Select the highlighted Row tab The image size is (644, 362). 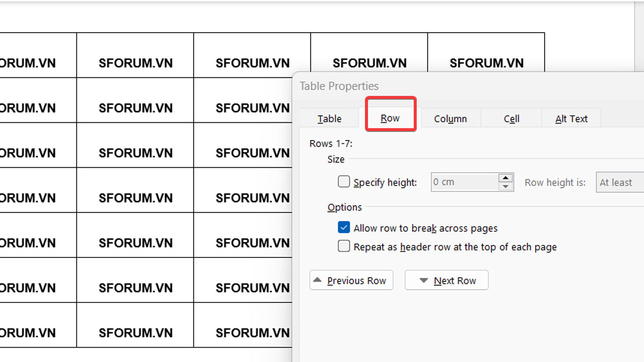(x=390, y=119)
